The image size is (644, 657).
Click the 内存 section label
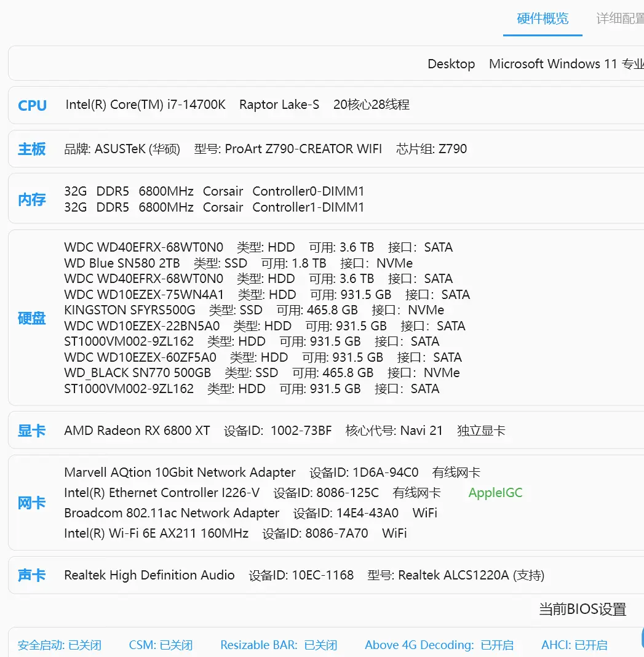click(32, 199)
